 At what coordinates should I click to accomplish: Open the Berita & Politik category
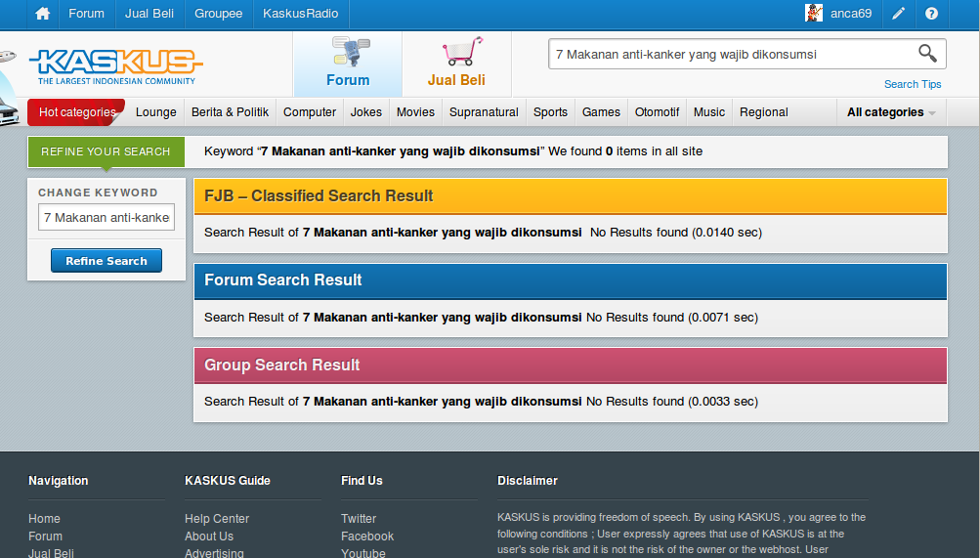point(230,112)
